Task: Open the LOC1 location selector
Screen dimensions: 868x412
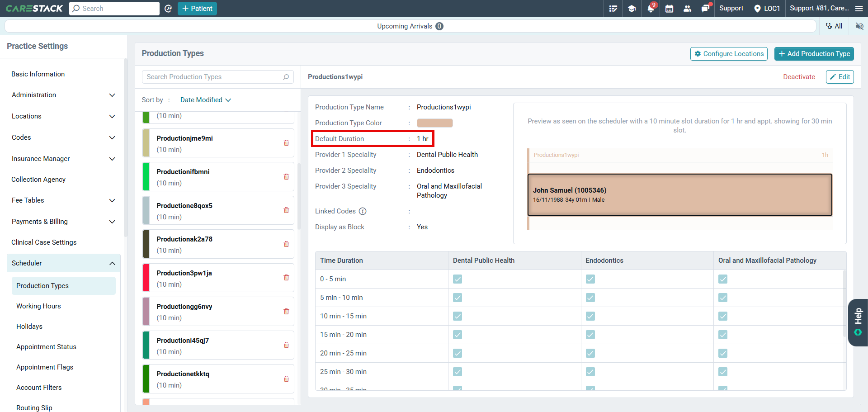Action: (767, 9)
